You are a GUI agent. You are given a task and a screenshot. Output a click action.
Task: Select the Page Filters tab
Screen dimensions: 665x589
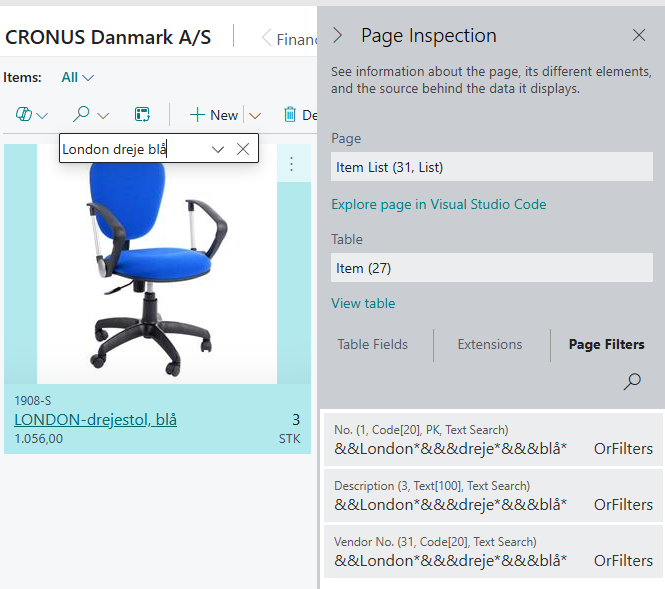tap(606, 344)
